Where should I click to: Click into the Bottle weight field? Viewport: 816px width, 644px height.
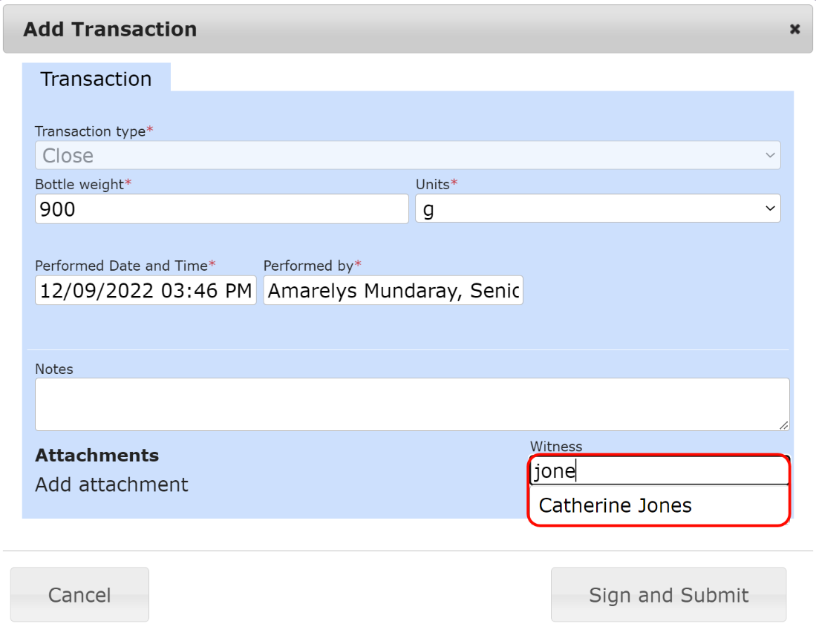[221, 209]
